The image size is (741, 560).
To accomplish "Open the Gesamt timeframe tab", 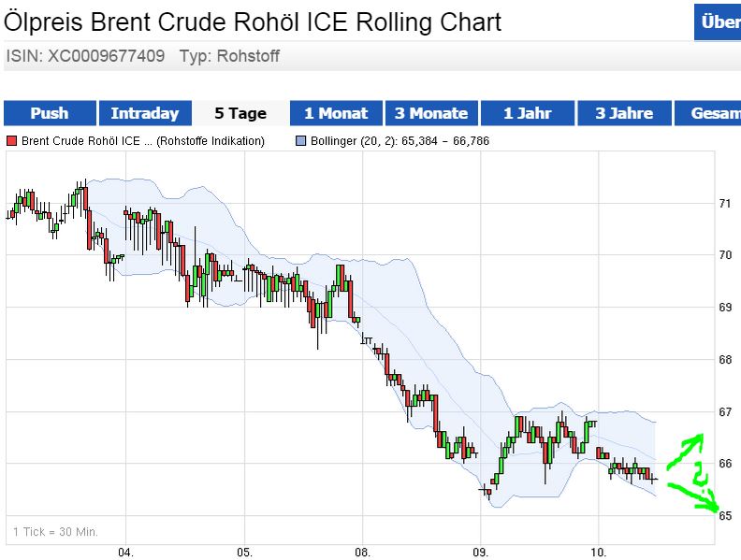I will click(x=714, y=113).
